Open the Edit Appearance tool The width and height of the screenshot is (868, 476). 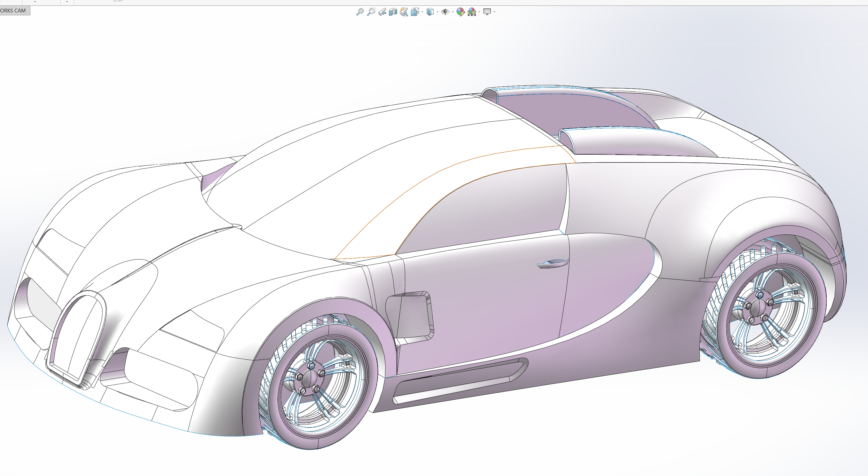pos(461,12)
